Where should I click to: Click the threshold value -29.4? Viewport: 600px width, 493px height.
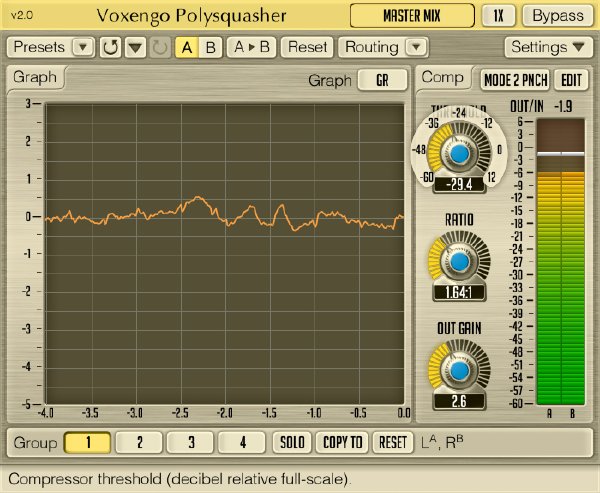tap(459, 185)
